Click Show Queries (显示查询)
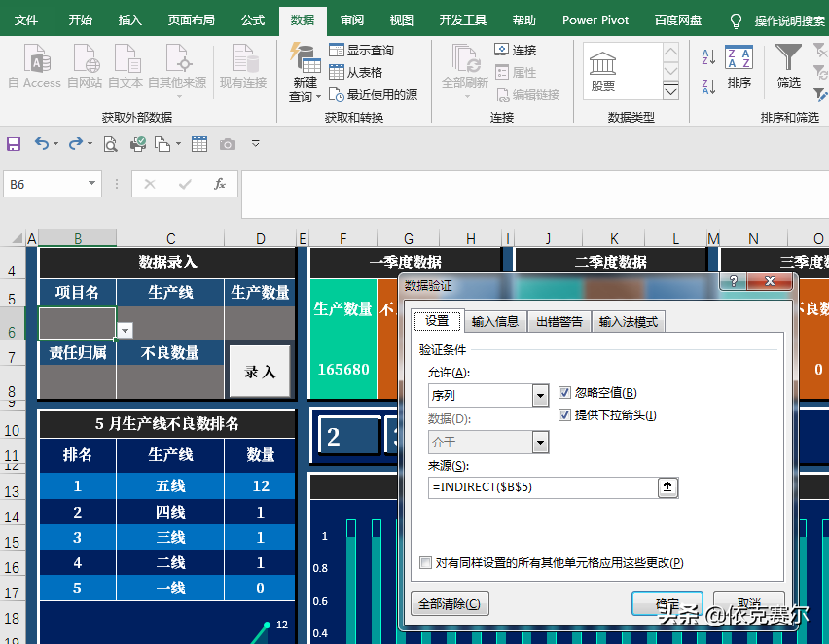This screenshot has height=644, width=829. (x=362, y=51)
